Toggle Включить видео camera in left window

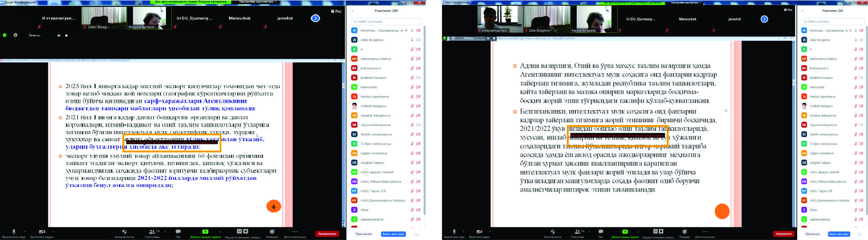[41, 232]
